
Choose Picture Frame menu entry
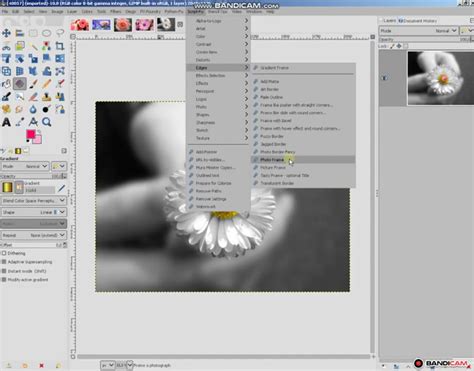303,167
